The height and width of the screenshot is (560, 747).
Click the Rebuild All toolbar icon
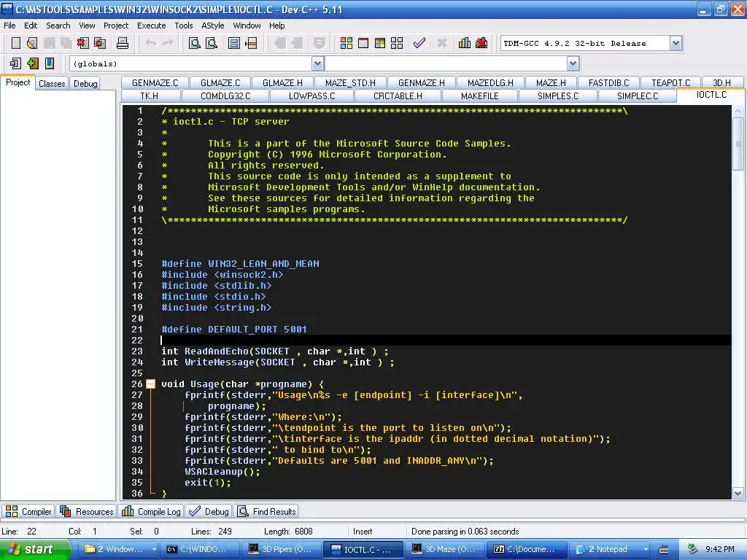397,43
